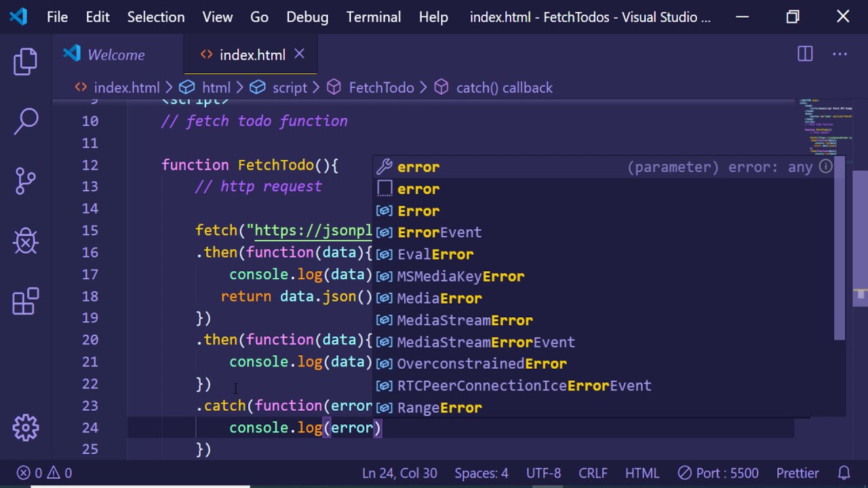Select the MediaStreamError suggestion
Image resolution: width=868 pixels, height=488 pixels.
click(465, 320)
